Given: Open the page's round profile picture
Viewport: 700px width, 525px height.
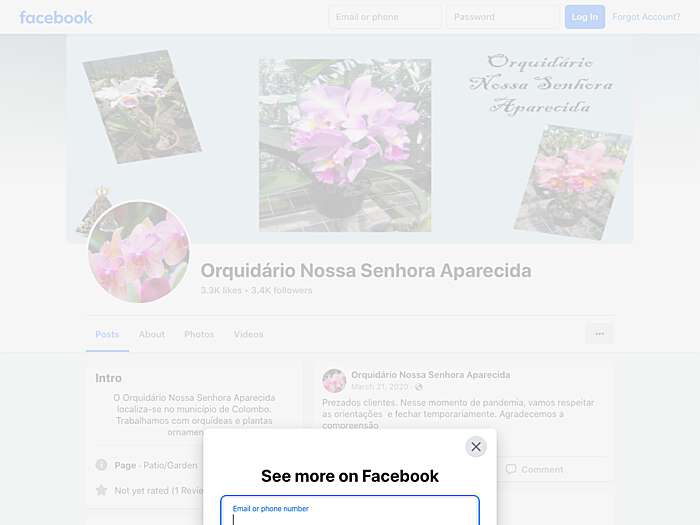Looking at the screenshot, I should click(x=139, y=252).
